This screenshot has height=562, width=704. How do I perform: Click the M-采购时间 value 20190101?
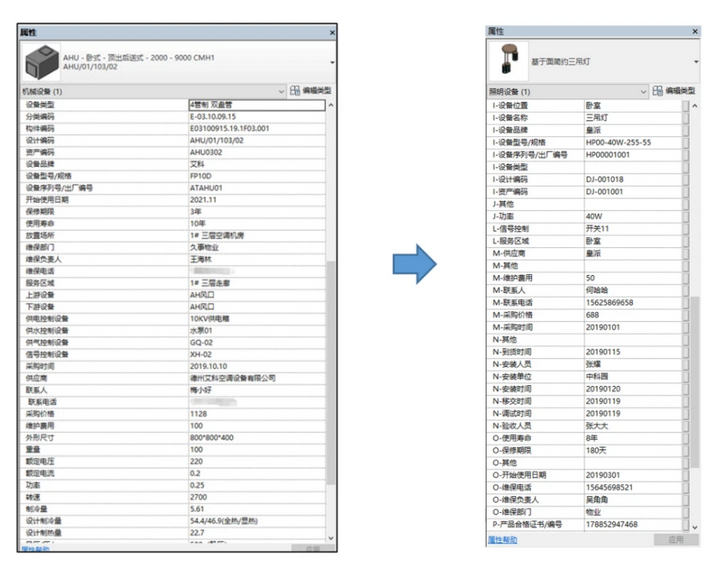click(603, 327)
